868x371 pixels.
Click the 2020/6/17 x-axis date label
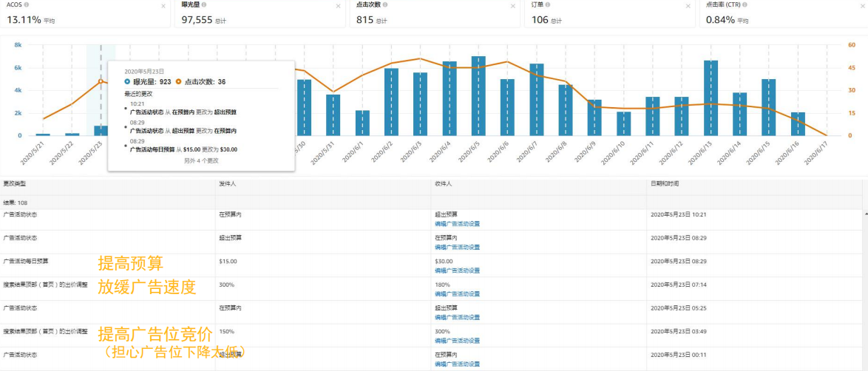(x=816, y=152)
